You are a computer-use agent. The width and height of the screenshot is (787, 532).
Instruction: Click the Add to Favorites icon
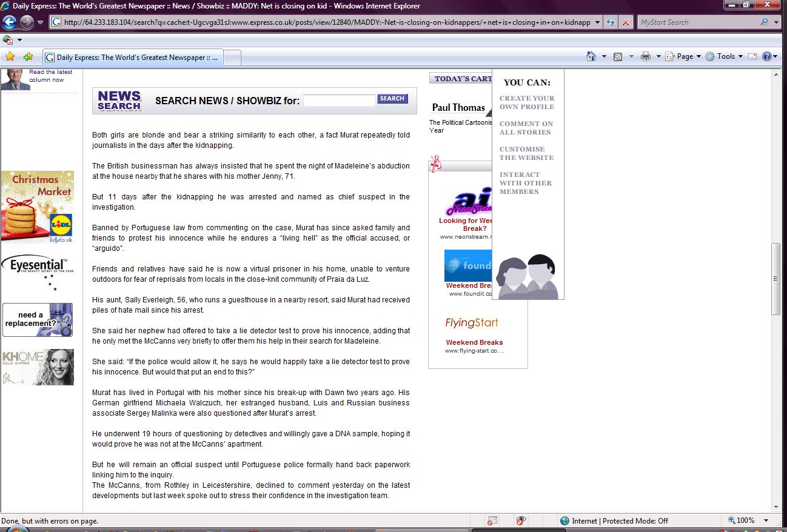point(28,57)
